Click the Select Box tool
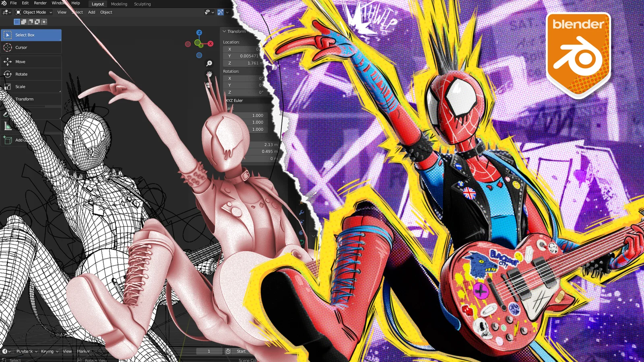 [x=25, y=35]
